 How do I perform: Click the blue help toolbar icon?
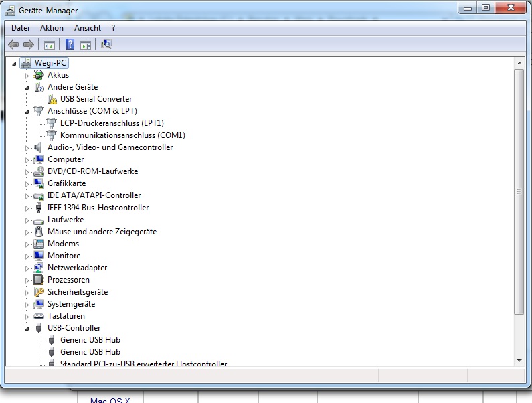tap(69, 45)
